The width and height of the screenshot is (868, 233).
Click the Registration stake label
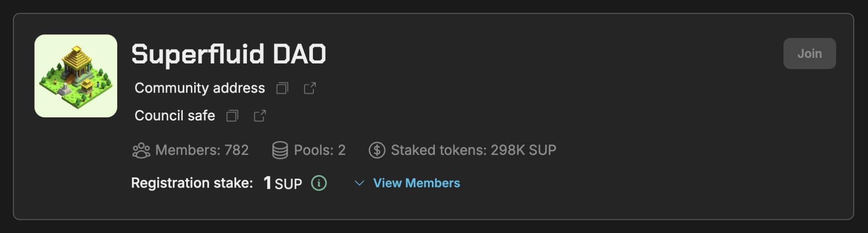coord(192,183)
